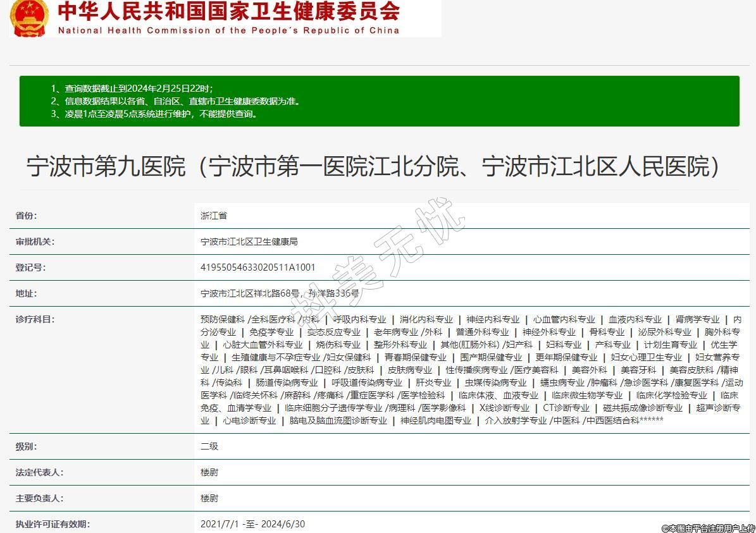Screen dimensions: 756x533
Task: Select the 浙江省 province value
Action: coord(214,216)
